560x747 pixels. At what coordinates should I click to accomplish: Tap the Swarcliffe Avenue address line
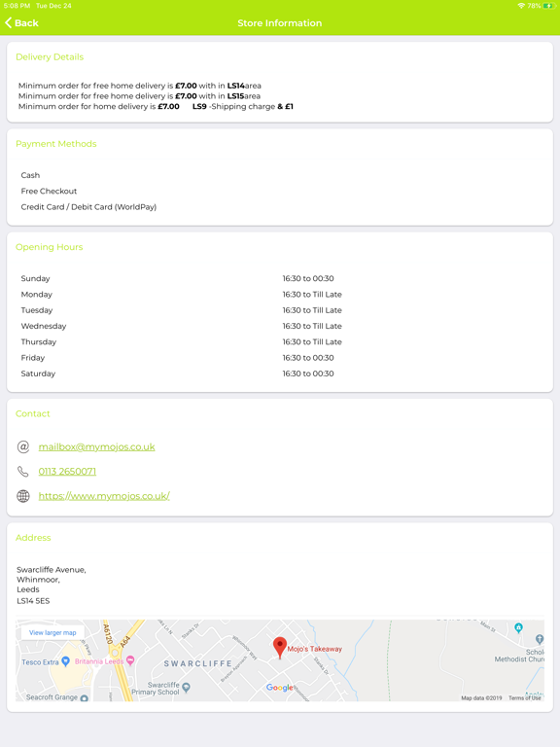[52, 570]
